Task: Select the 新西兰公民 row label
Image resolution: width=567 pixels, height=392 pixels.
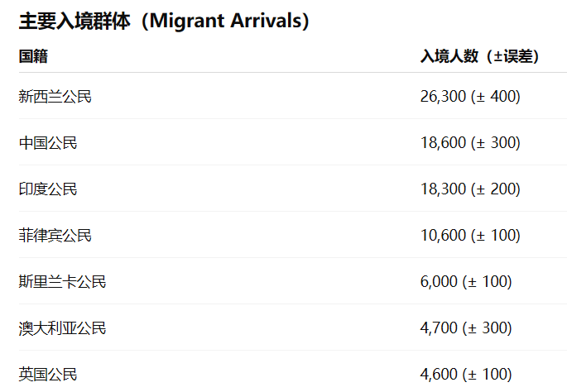Action: 55,97
